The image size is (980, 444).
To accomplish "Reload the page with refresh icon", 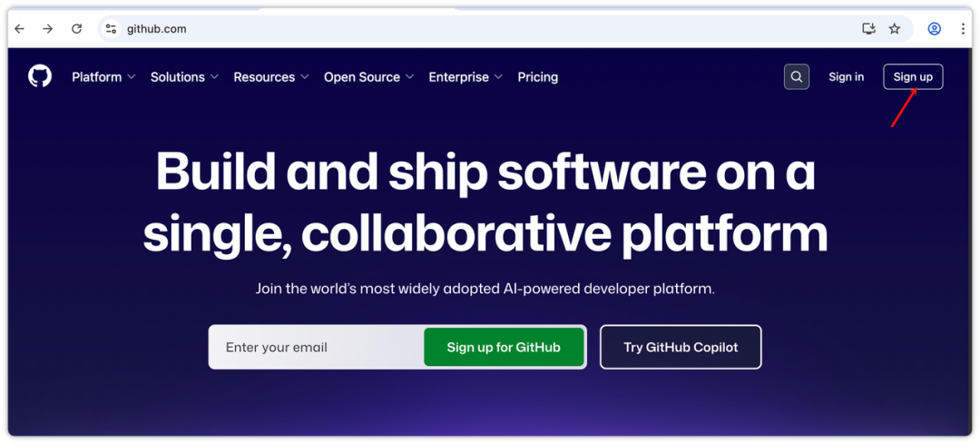I will coord(77,29).
